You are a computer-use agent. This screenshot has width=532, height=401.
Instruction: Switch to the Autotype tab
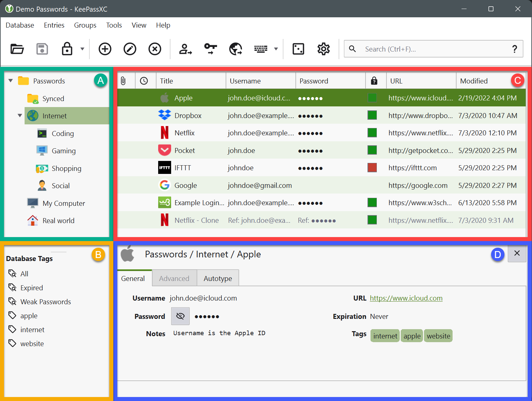click(x=218, y=279)
